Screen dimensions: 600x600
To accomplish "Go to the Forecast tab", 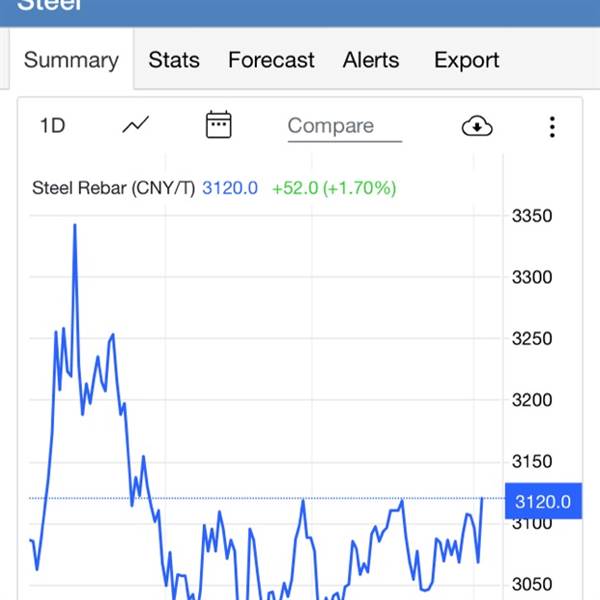I will coord(271,60).
